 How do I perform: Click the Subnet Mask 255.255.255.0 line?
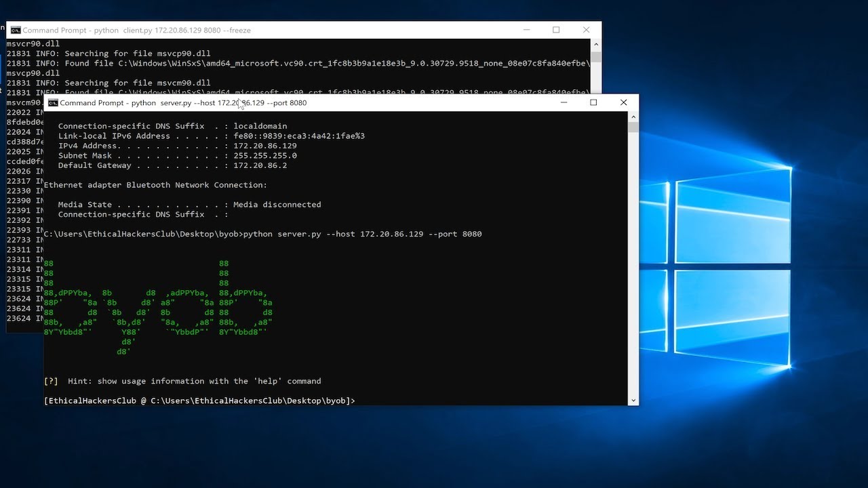177,155
